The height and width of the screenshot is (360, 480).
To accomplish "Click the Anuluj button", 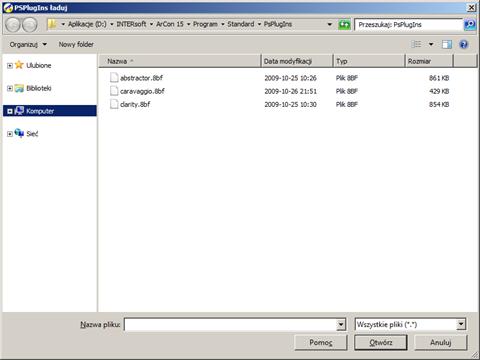I will [x=440, y=342].
